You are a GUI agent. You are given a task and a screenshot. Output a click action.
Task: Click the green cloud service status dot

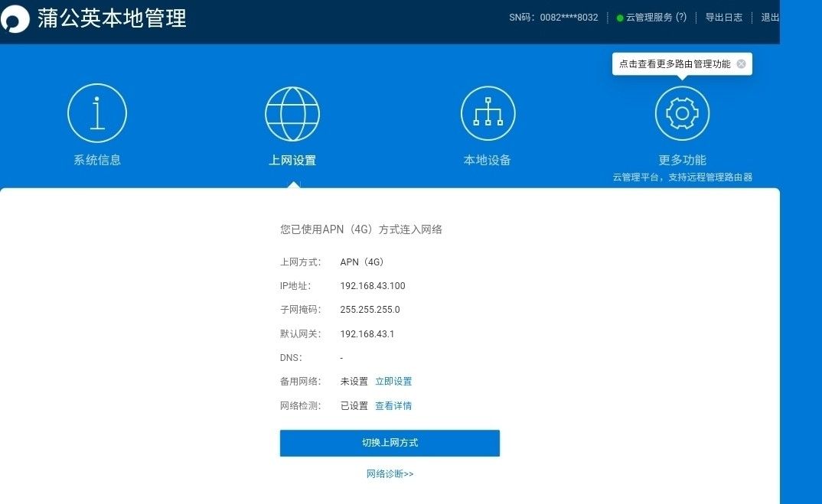620,18
